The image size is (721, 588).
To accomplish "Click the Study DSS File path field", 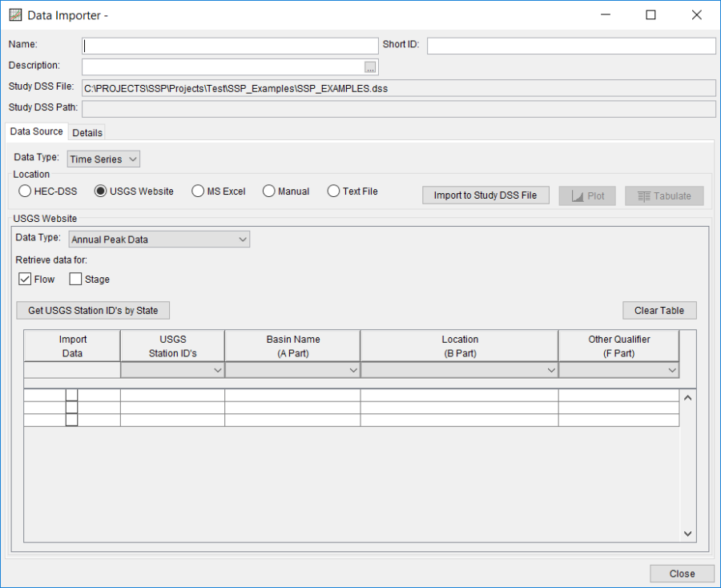I will point(399,88).
